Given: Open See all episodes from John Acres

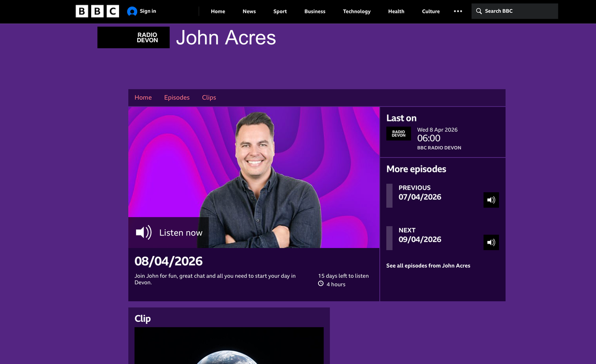Looking at the screenshot, I should 428,266.
